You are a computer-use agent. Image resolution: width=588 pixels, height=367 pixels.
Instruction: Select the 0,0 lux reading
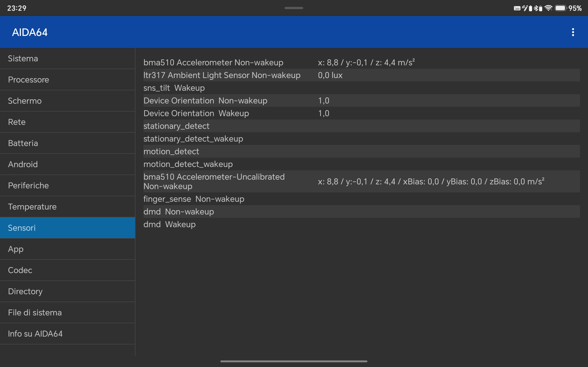[x=330, y=75]
